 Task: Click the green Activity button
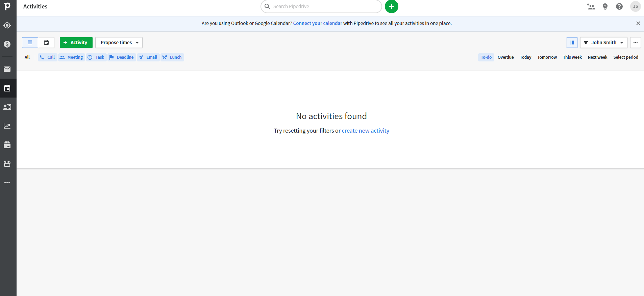point(76,43)
